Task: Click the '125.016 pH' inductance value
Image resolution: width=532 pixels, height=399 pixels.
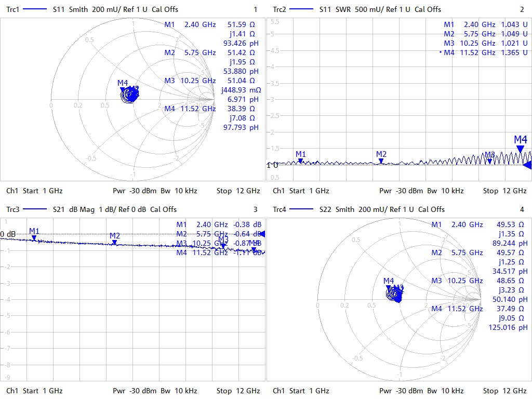Action: 508,327
